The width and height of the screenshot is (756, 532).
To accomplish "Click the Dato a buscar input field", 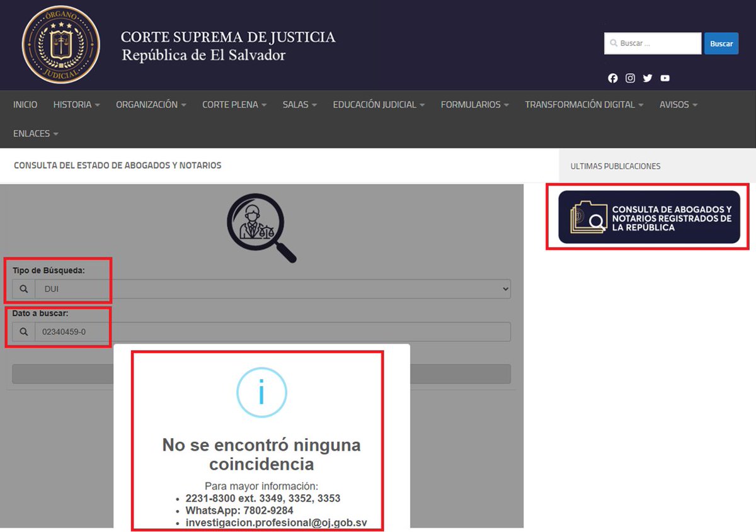I will (273, 332).
